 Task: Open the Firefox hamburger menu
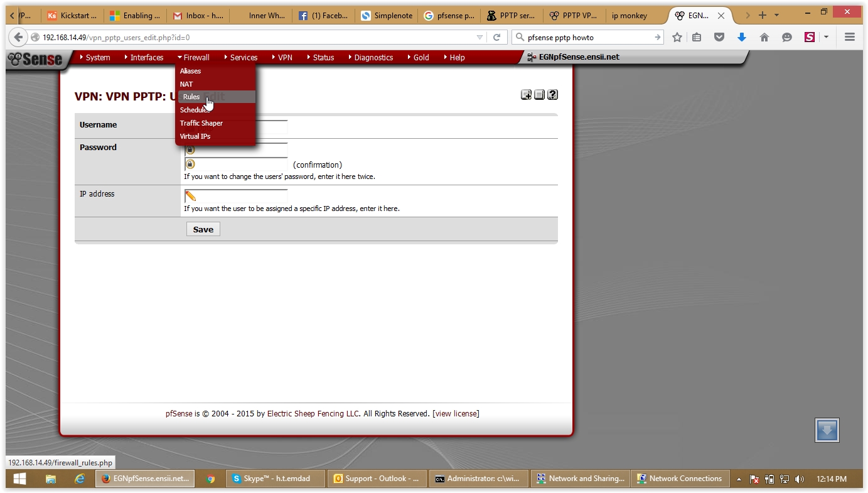click(850, 37)
